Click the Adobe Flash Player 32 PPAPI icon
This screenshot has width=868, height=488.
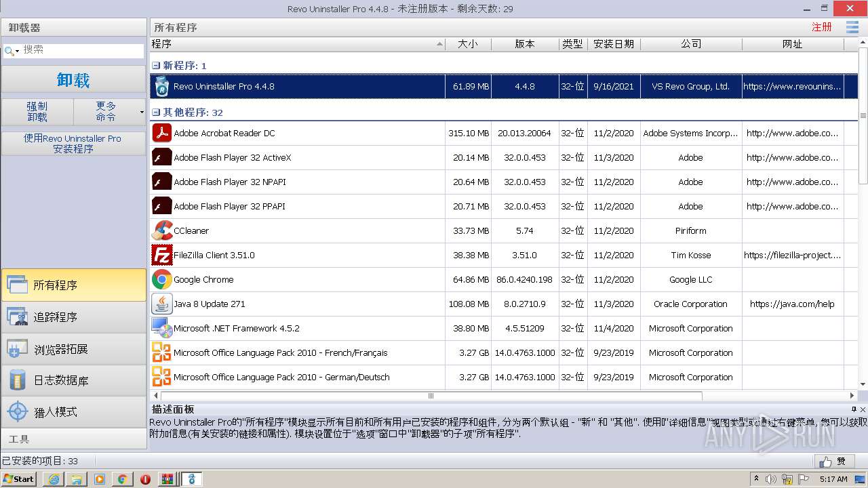click(161, 206)
